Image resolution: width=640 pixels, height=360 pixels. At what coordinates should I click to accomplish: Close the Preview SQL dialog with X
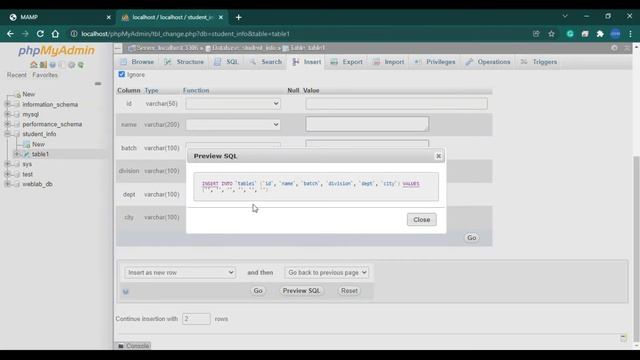click(438, 156)
